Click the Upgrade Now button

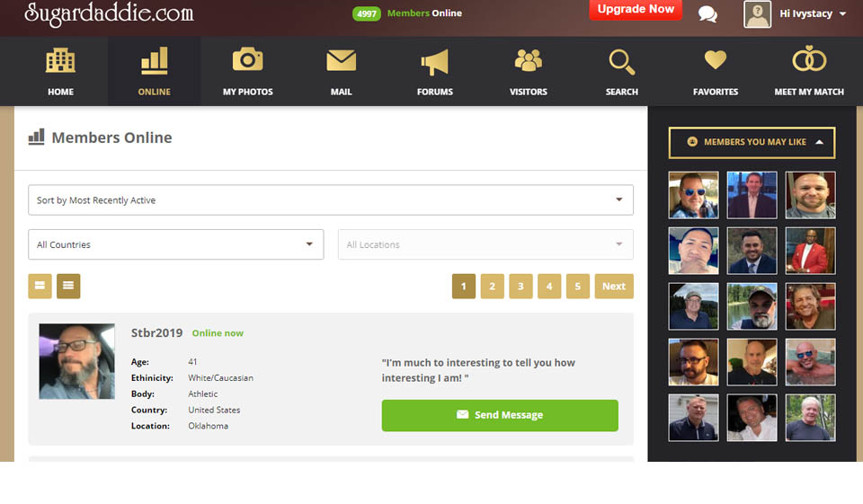coord(635,10)
